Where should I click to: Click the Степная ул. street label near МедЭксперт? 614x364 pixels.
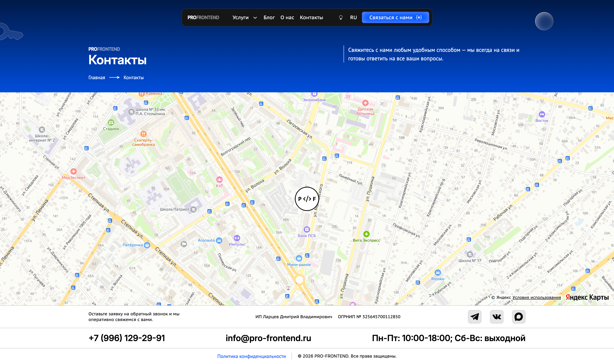(x=51, y=162)
